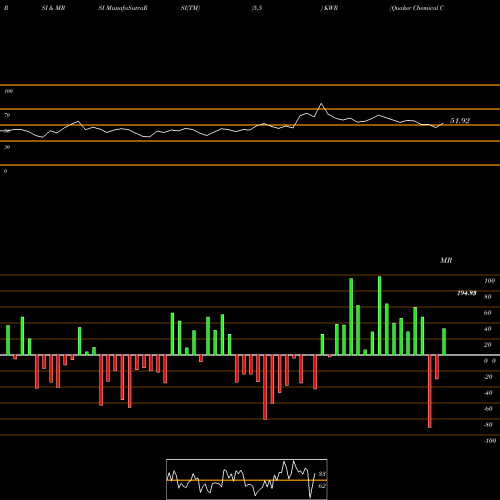Click the 'SI & MR' header label
Image resolution: width=500 pixels, height=500 pixels.
53,8
